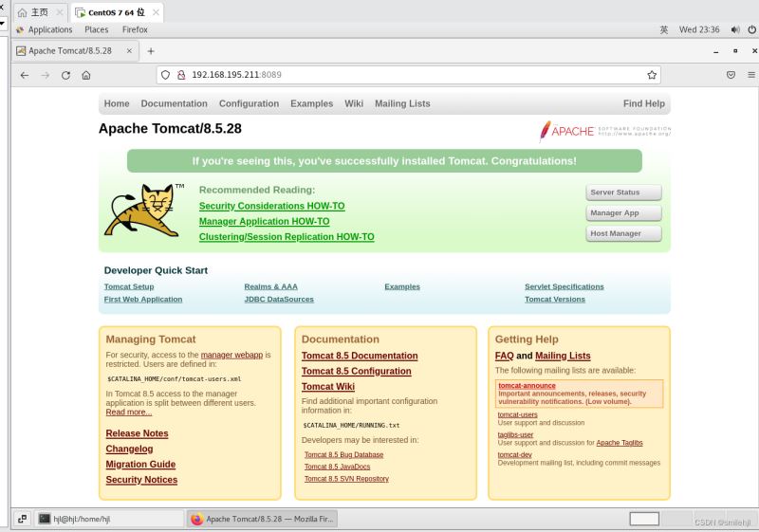Image resolution: width=759 pixels, height=532 pixels.
Task: Click the Wed 23:36 clock
Action: tap(699, 29)
